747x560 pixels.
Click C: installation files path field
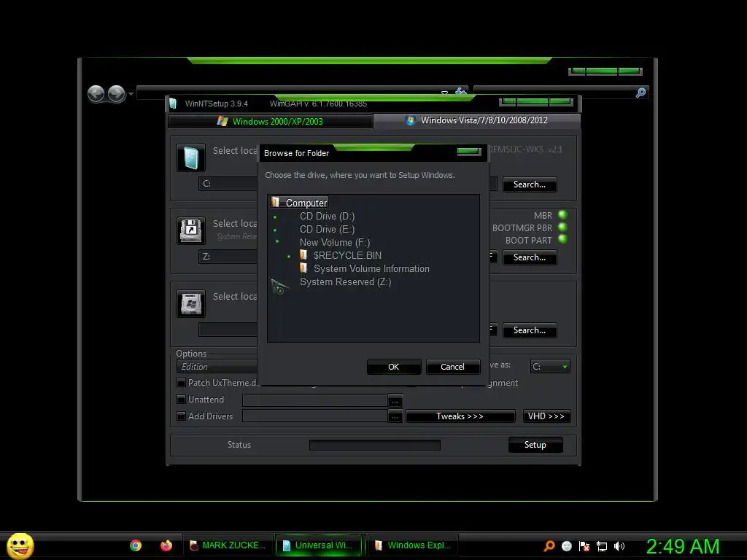[228, 184]
